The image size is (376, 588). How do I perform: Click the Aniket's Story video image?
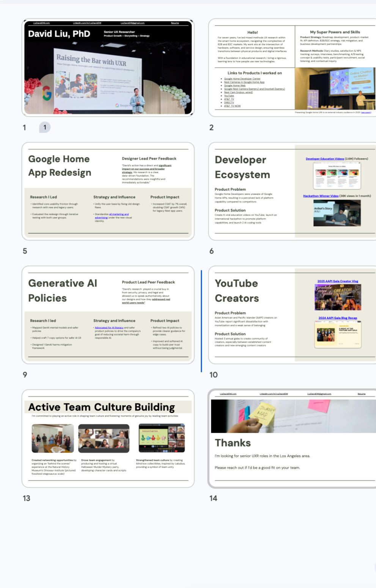337,213
